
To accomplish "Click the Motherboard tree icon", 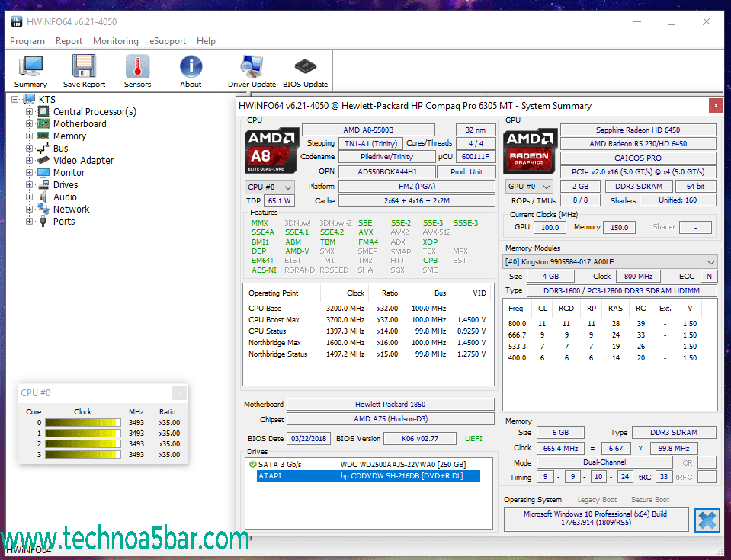I will (43, 123).
